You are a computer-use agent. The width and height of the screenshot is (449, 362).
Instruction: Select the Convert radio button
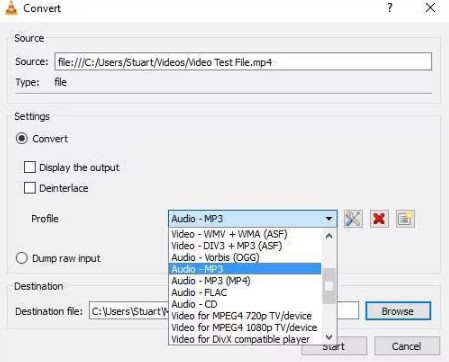point(22,138)
